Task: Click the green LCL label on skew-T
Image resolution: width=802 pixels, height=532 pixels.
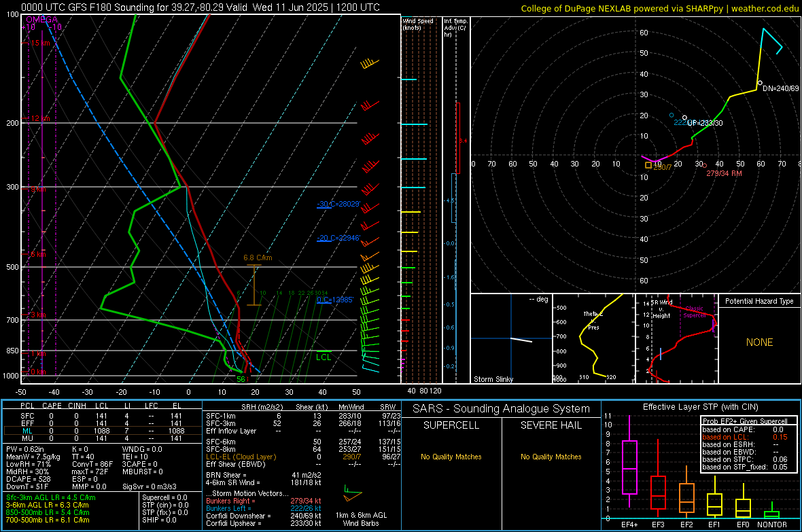Action: tap(324, 357)
